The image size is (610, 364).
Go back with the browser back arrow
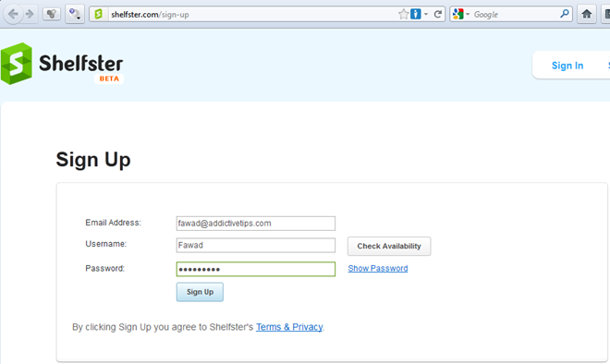pos(13,15)
